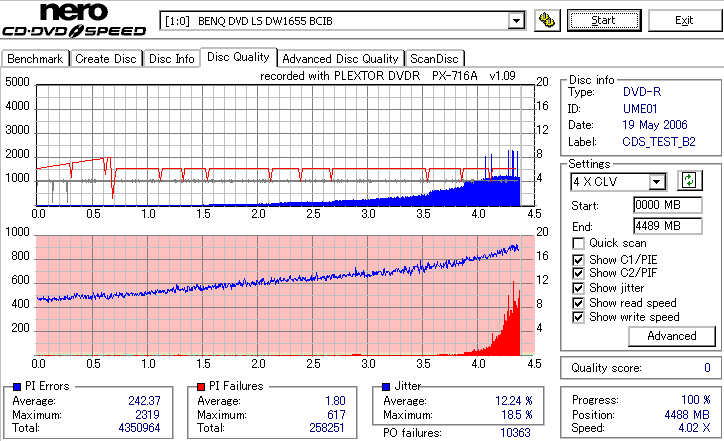Image resolution: width=724 pixels, height=441 pixels.
Task: Click PI Errors total value 4350964
Action: pos(139,428)
